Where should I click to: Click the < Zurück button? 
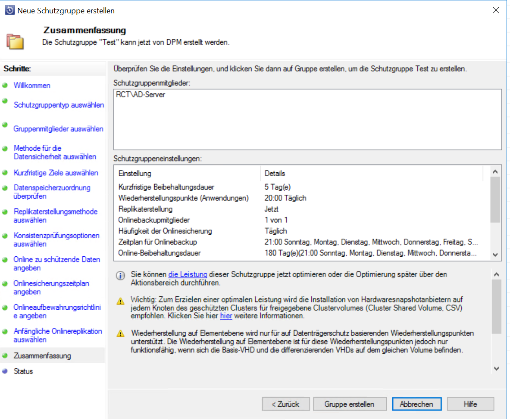click(x=285, y=404)
